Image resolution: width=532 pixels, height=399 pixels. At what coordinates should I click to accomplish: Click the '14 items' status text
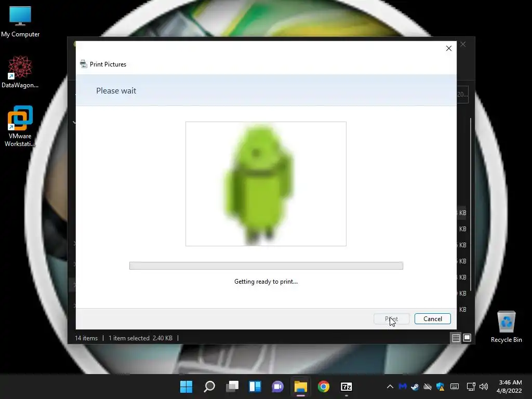(86, 338)
